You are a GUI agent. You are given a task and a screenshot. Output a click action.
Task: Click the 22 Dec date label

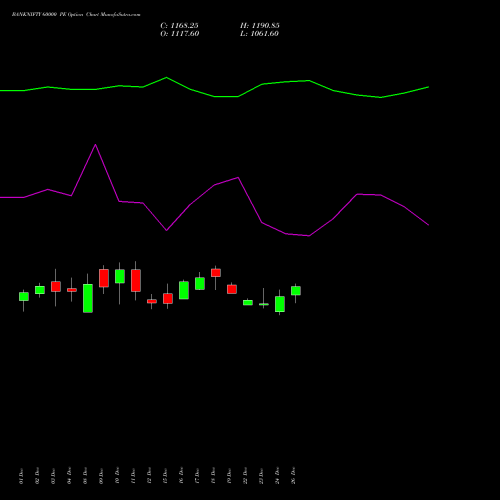pyautogui.click(x=245, y=476)
